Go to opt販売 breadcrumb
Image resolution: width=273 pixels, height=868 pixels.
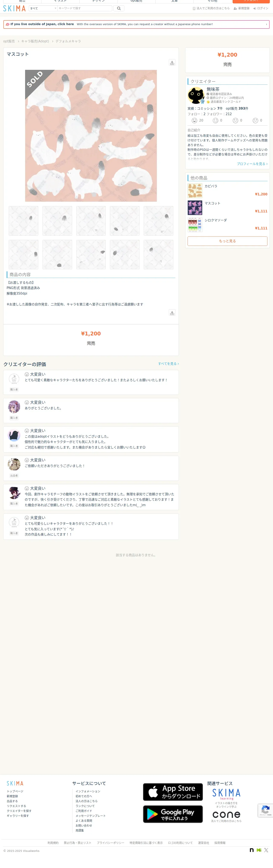pyautogui.click(x=9, y=41)
